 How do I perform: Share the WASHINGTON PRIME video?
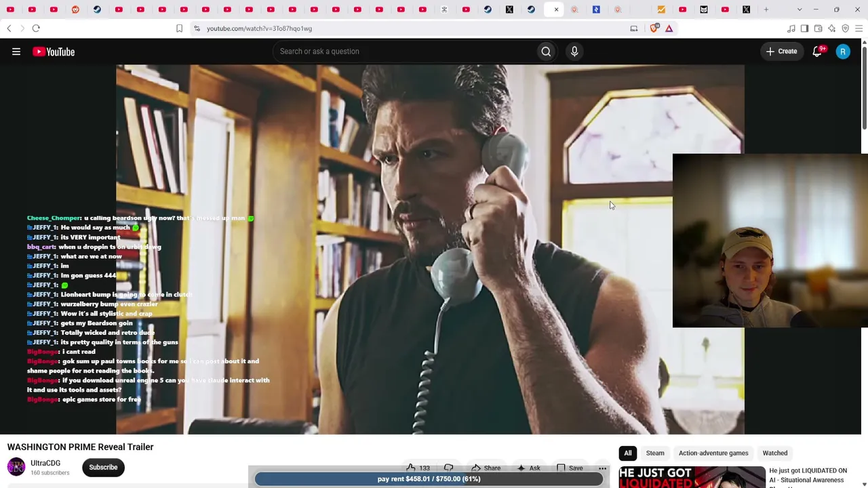click(x=486, y=468)
